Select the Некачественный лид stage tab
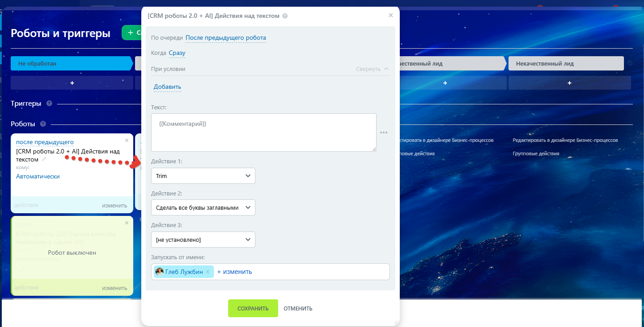 point(565,63)
